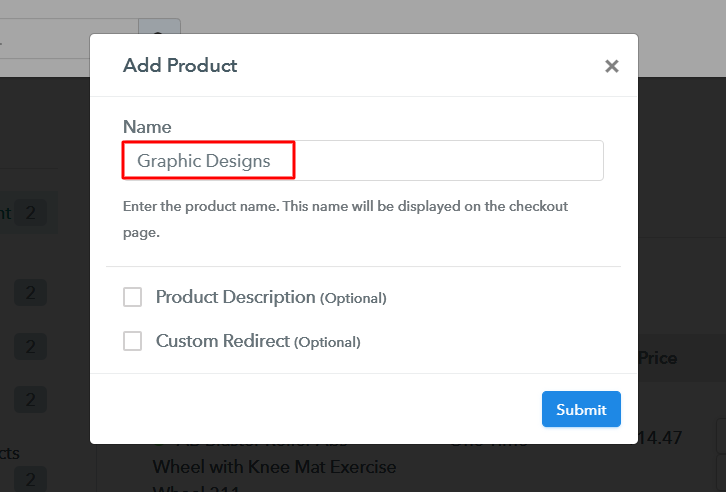Click the product Name input field
The width and height of the screenshot is (726, 492).
coord(363,161)
